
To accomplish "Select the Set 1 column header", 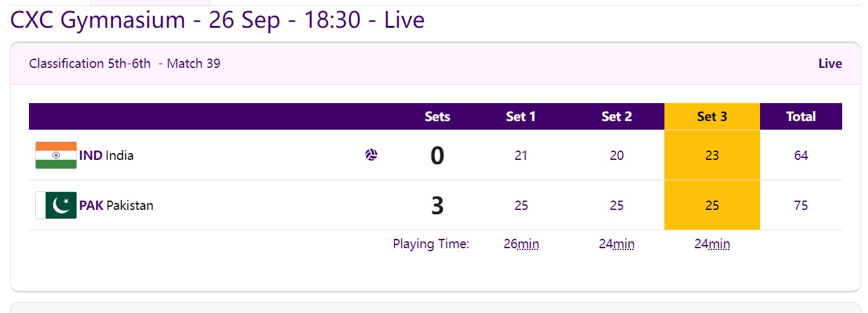I will tap(521, 117).
